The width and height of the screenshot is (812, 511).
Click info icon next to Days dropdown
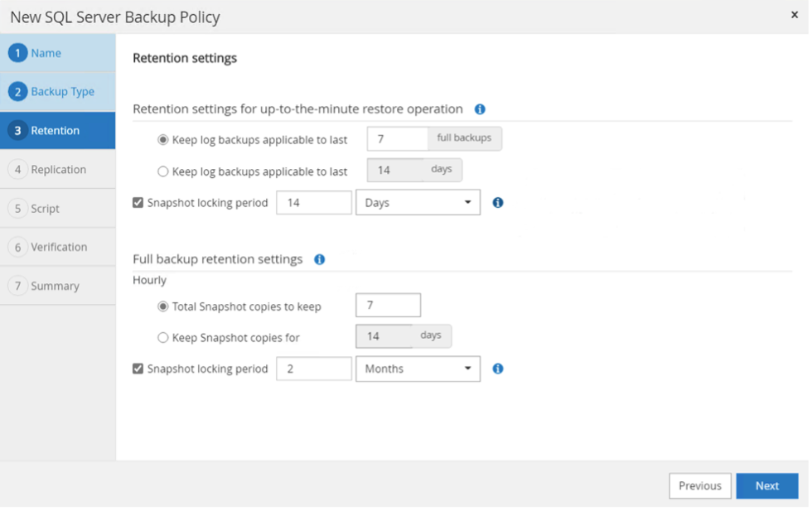pos(498,202)
